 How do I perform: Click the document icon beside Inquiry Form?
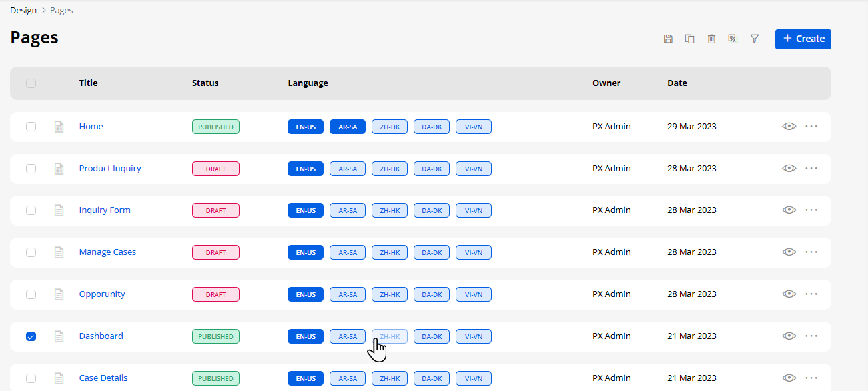59,210
